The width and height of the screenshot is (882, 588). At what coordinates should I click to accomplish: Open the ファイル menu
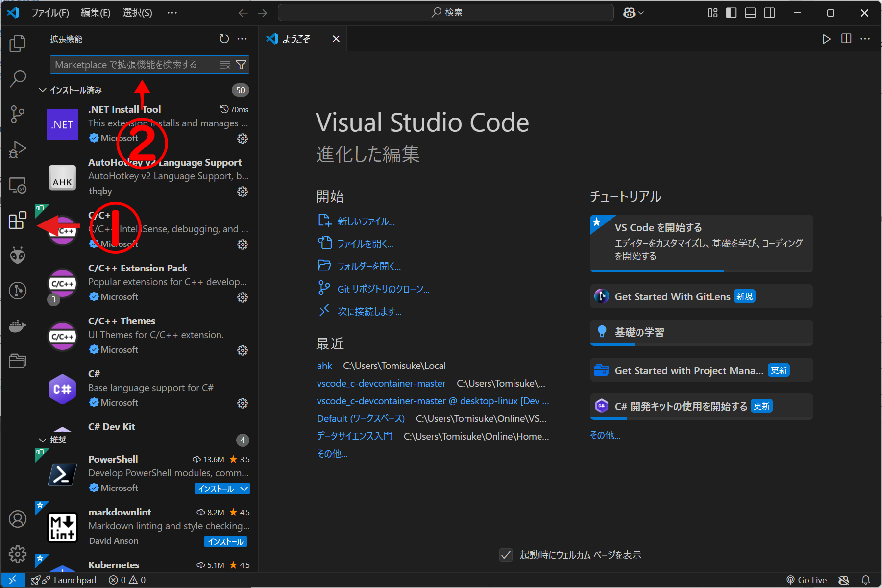pyautogui.click(x=50, y=12)
